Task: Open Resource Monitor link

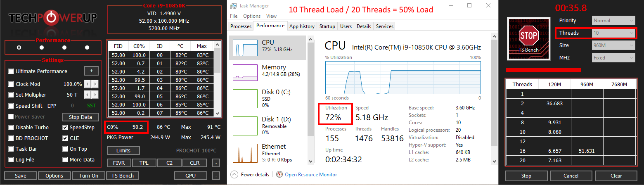Action: tap(311, 175)
